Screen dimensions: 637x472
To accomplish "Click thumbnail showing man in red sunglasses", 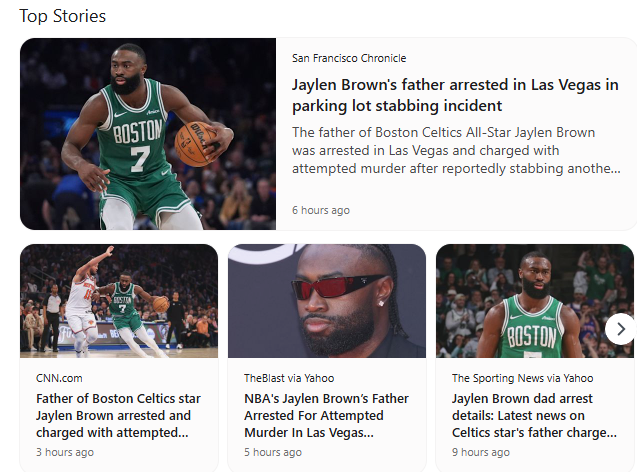I will click(x=327, y=301).
